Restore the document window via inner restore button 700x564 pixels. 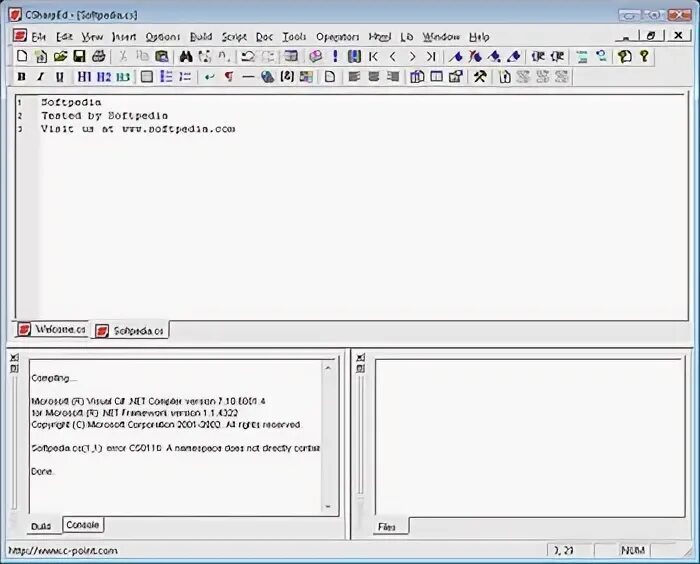pos(651,36)
